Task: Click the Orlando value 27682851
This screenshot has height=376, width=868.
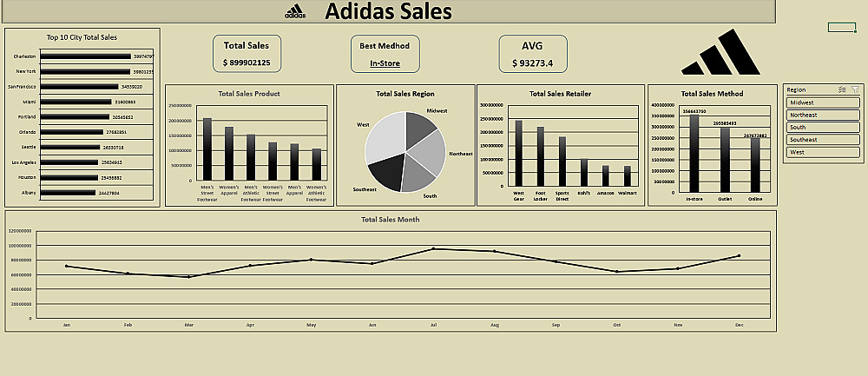Action: pos(116,132)
